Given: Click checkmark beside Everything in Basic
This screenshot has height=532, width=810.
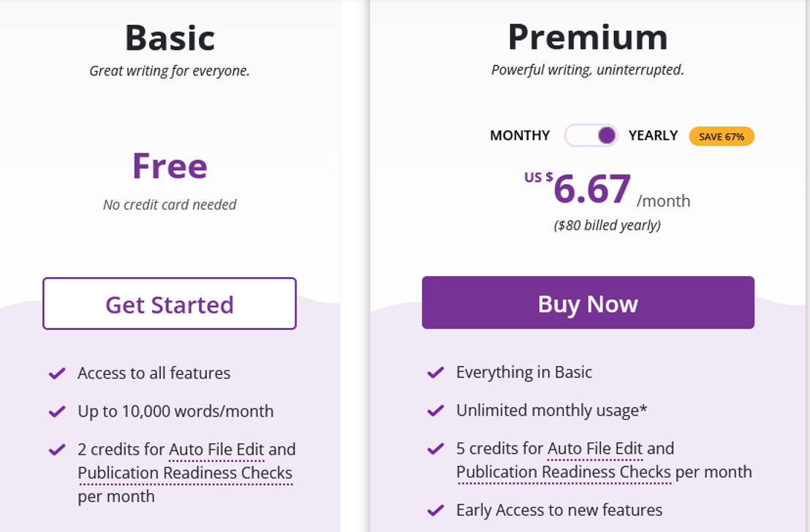Looking at the screenshot, I should [x=436, y=373].
